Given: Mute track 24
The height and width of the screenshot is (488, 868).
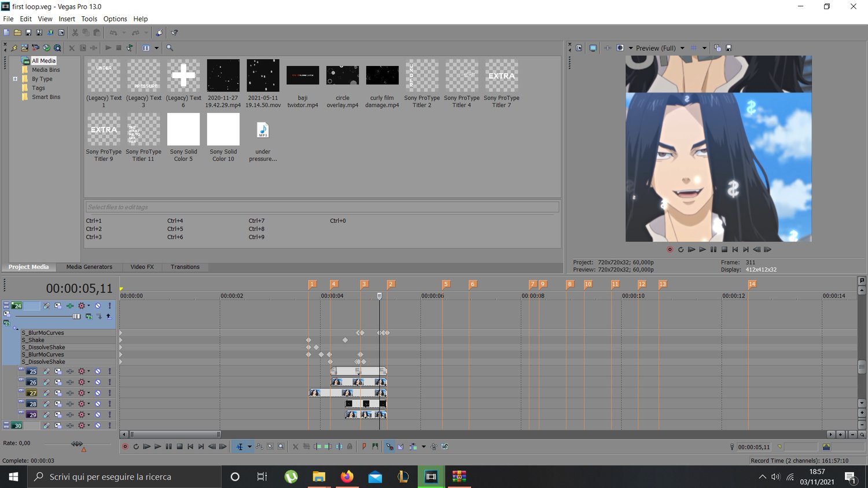Looking at the screenshot, I should point(98,306).
